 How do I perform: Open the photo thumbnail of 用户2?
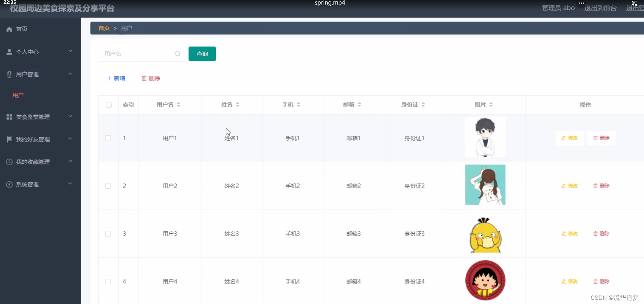485,185
